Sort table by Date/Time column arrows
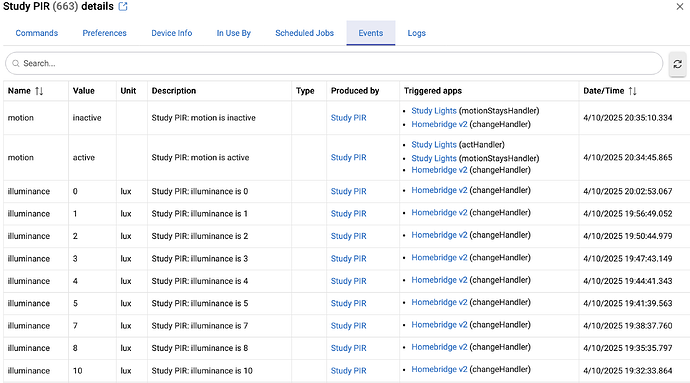The image size is (690, 383). [632, 91]
